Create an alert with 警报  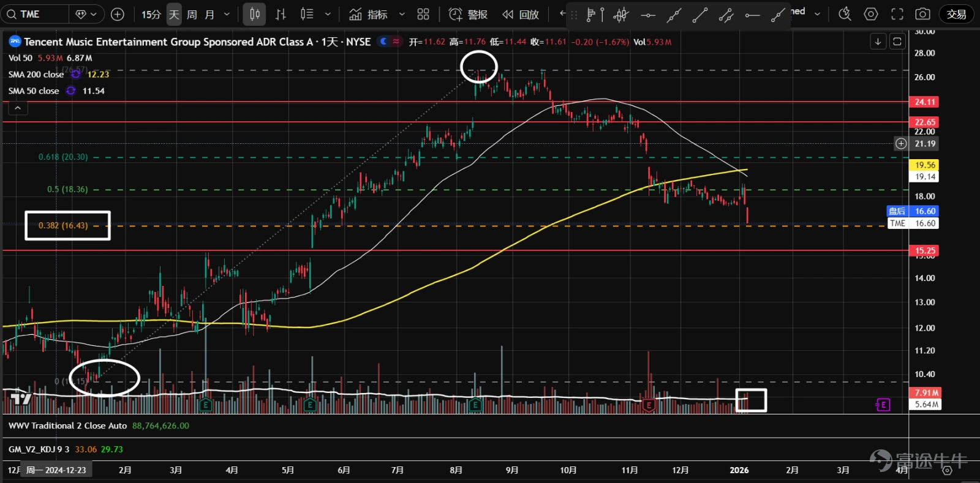[468, 14]
